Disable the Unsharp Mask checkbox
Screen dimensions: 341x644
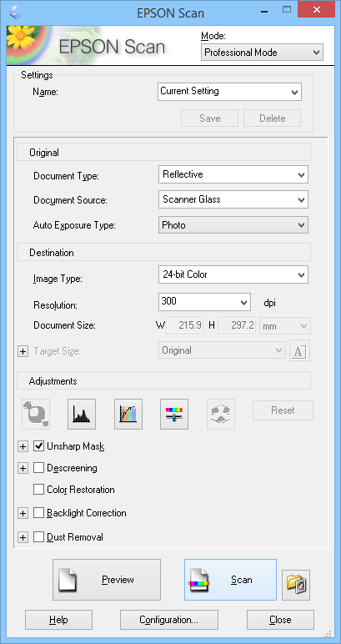pyautogui.click(x=39, y=446)
